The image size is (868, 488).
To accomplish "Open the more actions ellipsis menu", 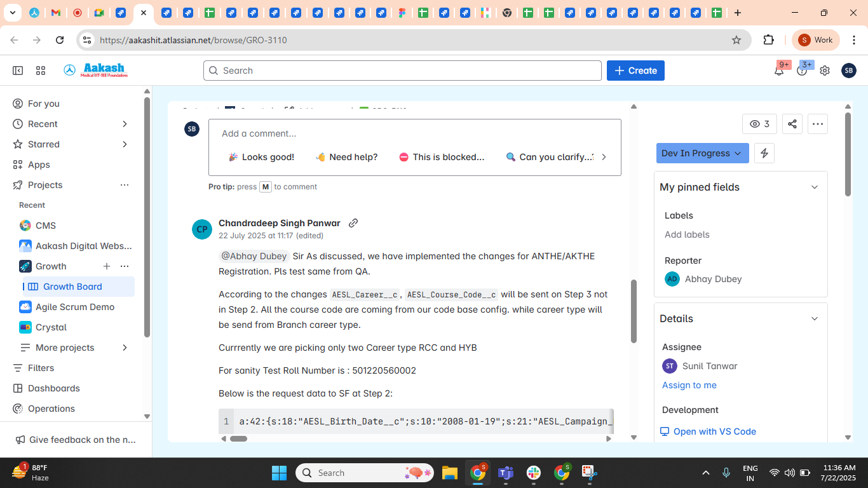I will [818, 124].
